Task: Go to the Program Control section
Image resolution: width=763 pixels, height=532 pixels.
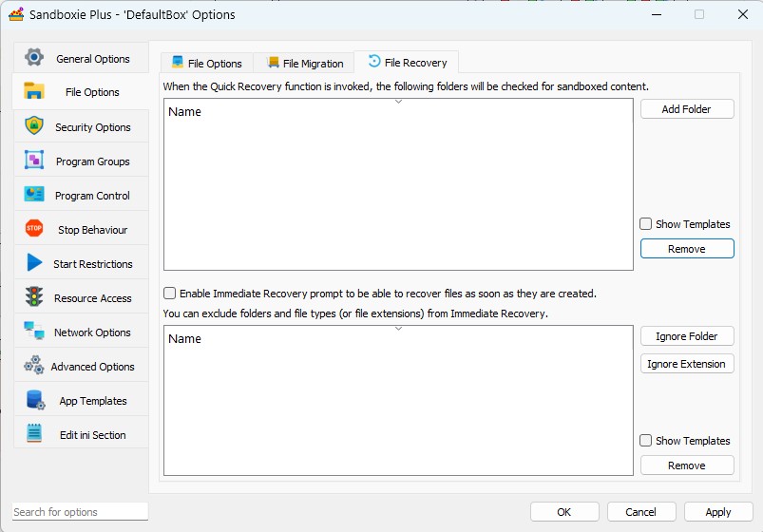Action: coord(82,195)
